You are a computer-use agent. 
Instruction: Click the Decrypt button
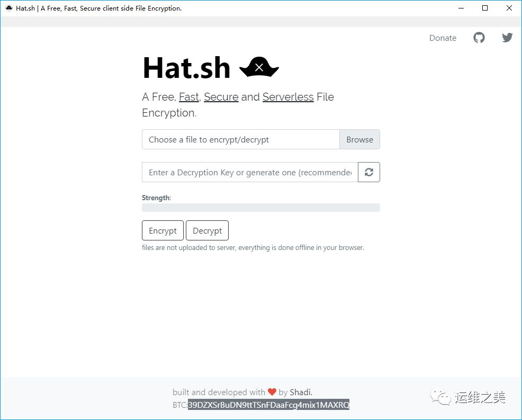coord(207,230)
